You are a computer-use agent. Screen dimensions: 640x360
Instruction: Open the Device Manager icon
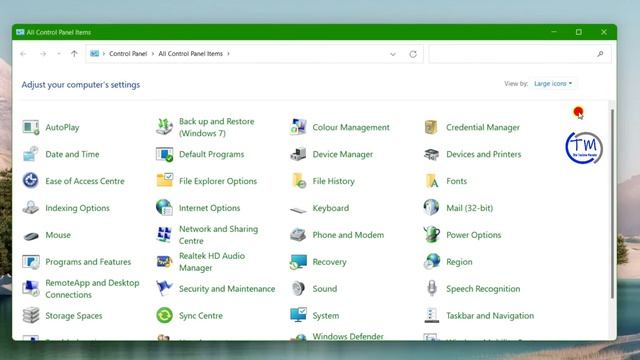298,154
